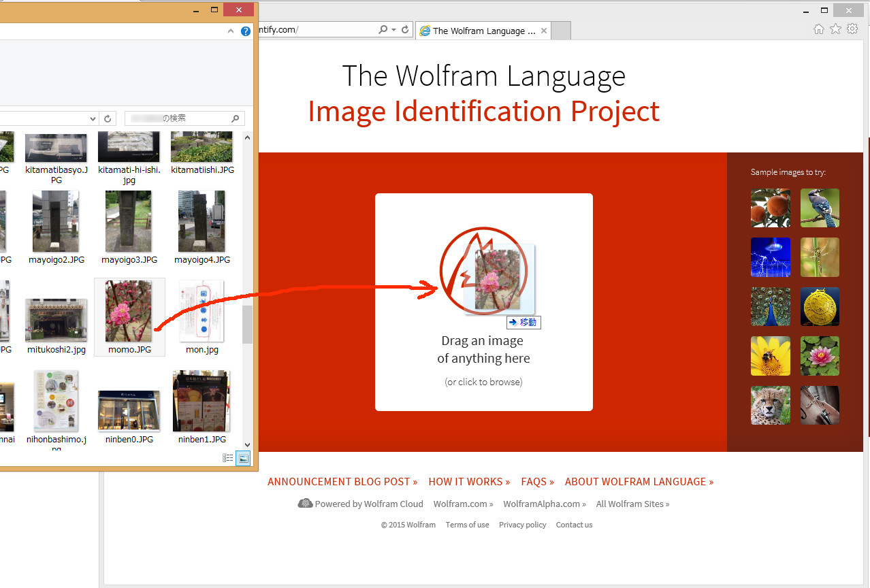Click the Explorer search magnifier icon
This screenshot has height=588, width=870.
[236, 118]
